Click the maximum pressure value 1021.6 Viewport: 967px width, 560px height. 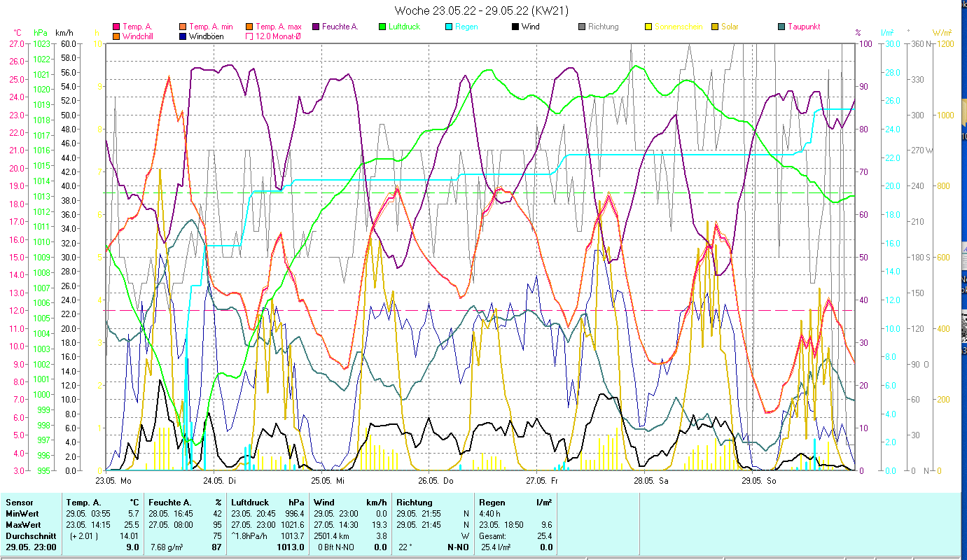click(292, 525)
